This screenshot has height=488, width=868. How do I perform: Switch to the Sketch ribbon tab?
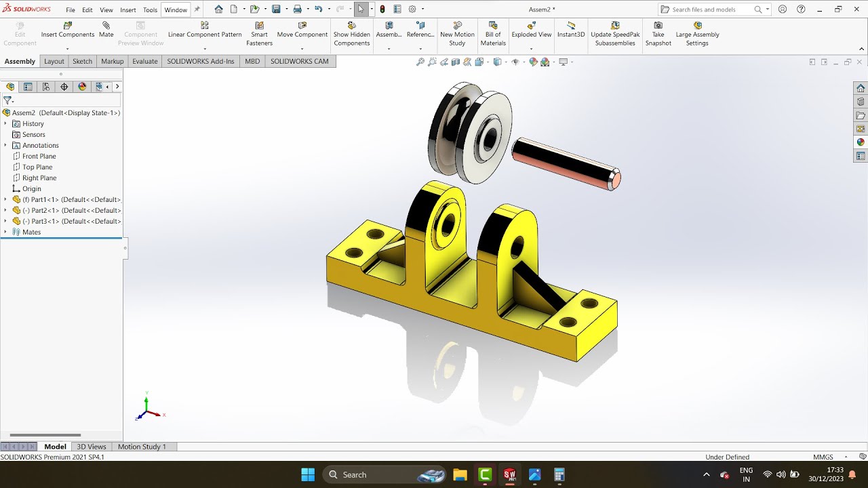[x=82, y=61]
